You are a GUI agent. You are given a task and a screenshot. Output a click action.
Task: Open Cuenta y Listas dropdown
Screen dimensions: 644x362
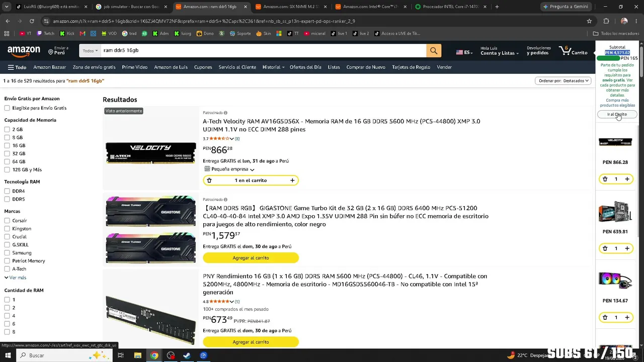[x=499, y=51]
